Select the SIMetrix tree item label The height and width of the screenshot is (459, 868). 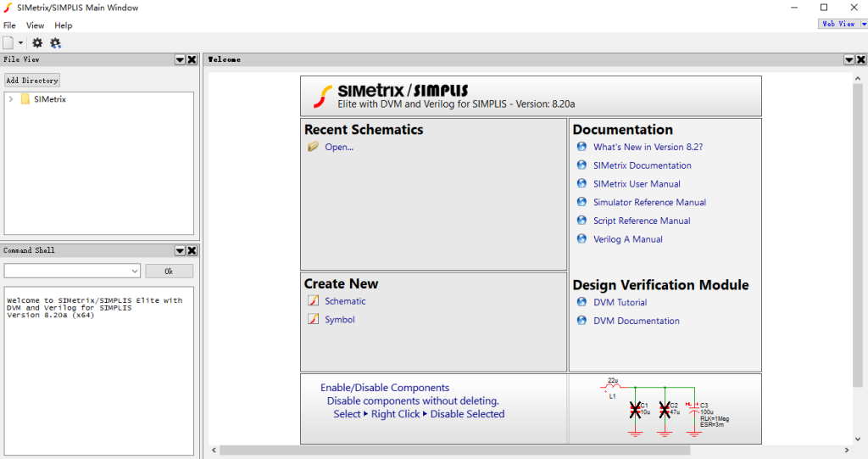click(x=50, y=99)
